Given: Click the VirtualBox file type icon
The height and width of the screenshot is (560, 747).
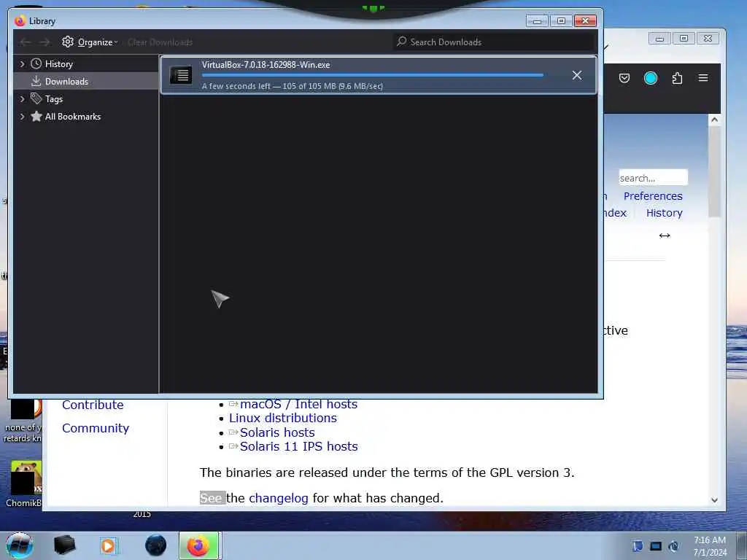Looking at the screenshot, I should coord(181,75).
